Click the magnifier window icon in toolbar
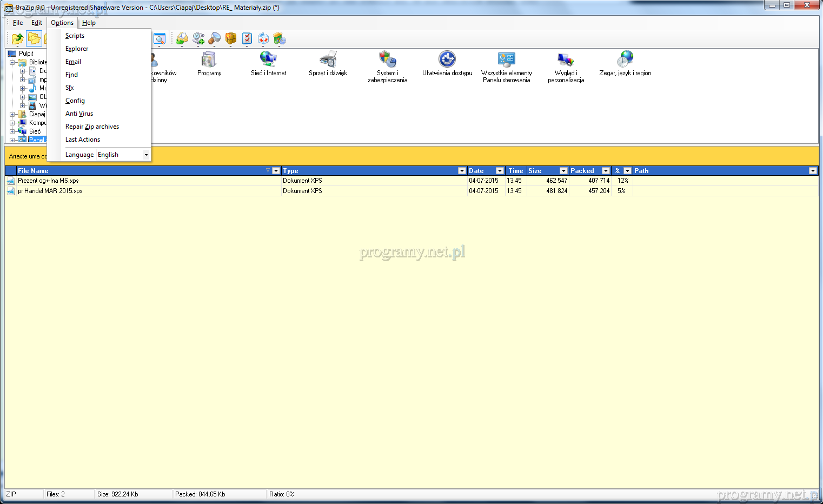 click(160, 38)
